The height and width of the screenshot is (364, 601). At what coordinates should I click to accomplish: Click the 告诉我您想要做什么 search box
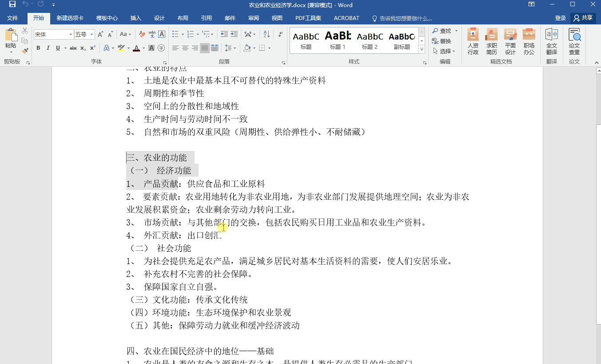pos(402,18)
